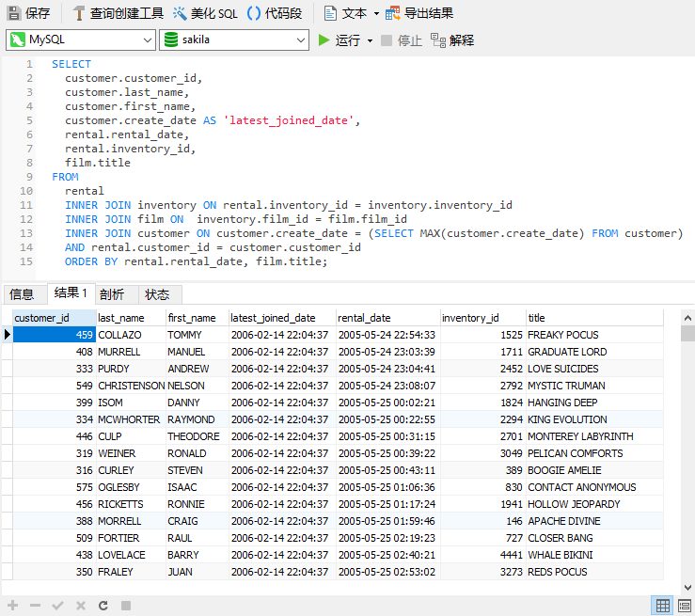Select the cell CHRISTENSON
This screenshot has height=616, width=695.
point(132,386)
